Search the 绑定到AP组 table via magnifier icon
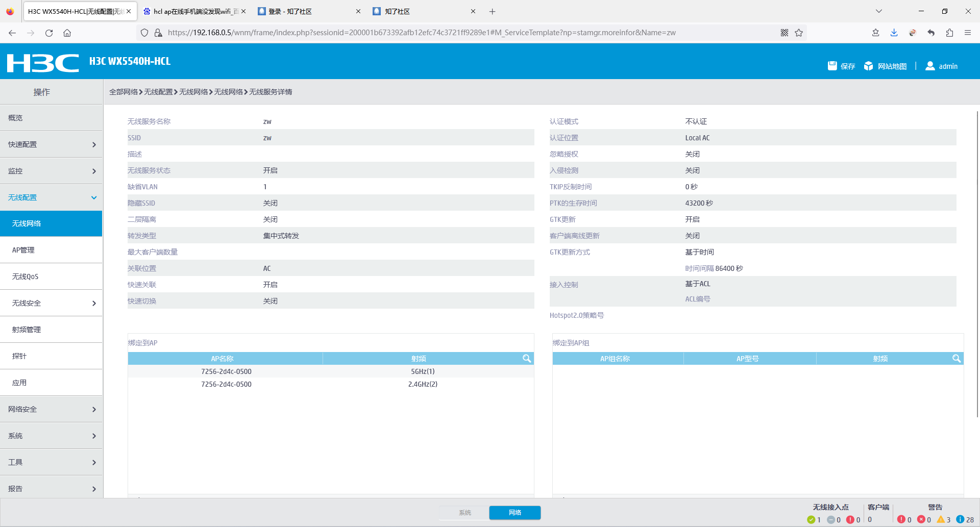The height and width of the screenshot is (527, 980). tap(957, 359)
